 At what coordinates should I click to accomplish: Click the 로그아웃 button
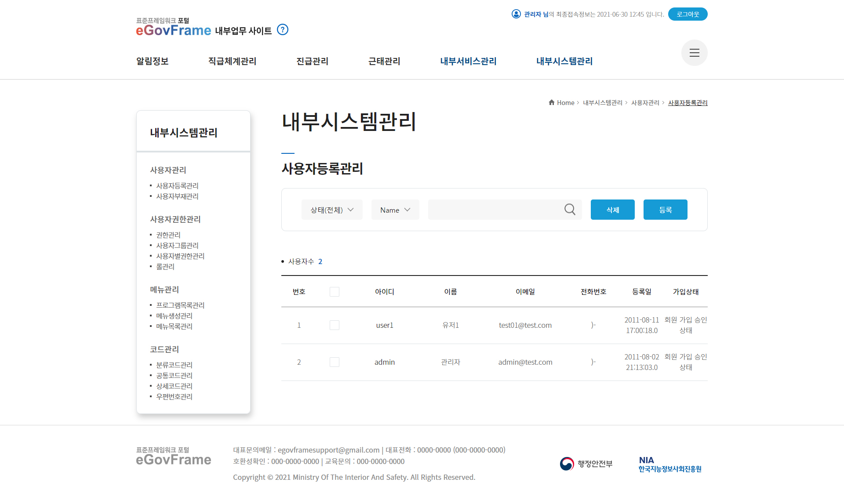(688, 14)
